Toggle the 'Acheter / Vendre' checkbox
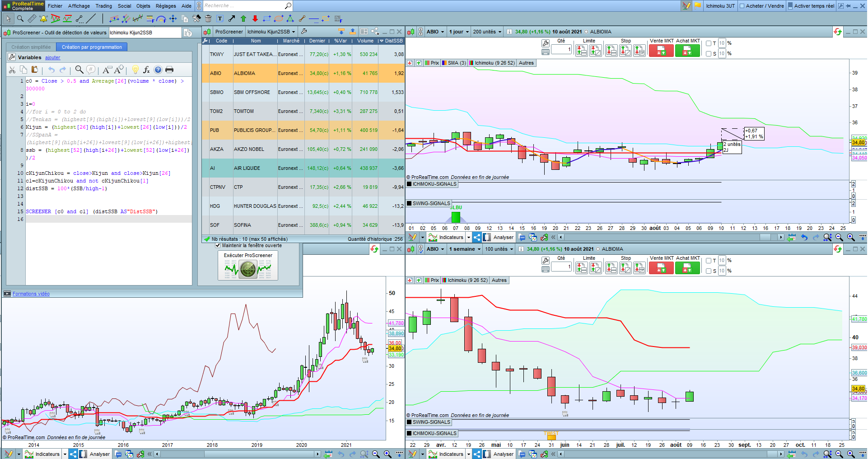 [x=742, y=6]
